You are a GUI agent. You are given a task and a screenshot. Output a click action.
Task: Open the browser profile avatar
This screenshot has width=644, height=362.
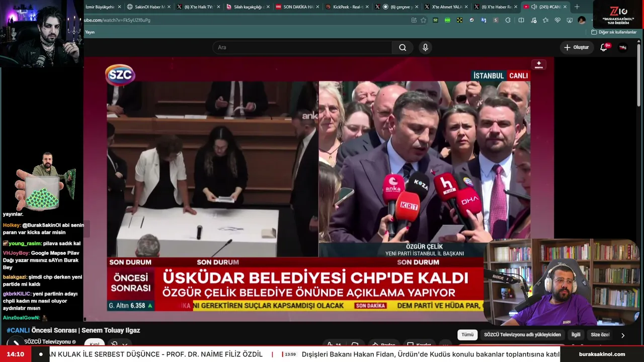click(x=582, y=20)
